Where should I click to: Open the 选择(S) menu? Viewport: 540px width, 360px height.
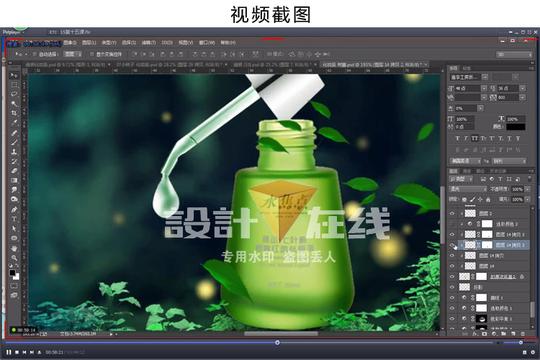(x=129, y=43)
